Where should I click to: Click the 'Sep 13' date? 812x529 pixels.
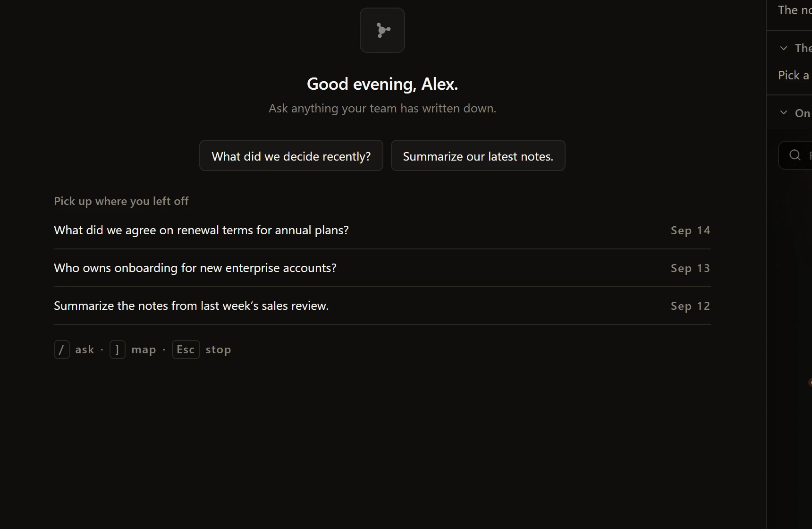pyautogui.click(x=691, y=268)
